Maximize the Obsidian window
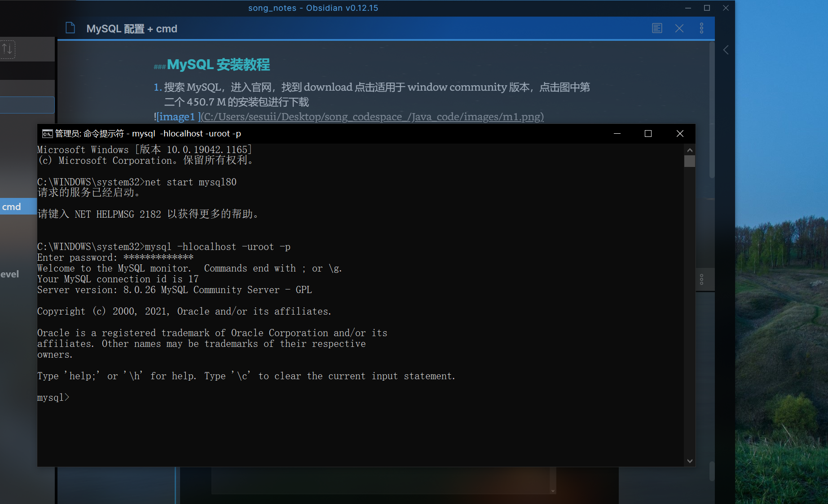 pyautogui.click(x=707, y=8)
